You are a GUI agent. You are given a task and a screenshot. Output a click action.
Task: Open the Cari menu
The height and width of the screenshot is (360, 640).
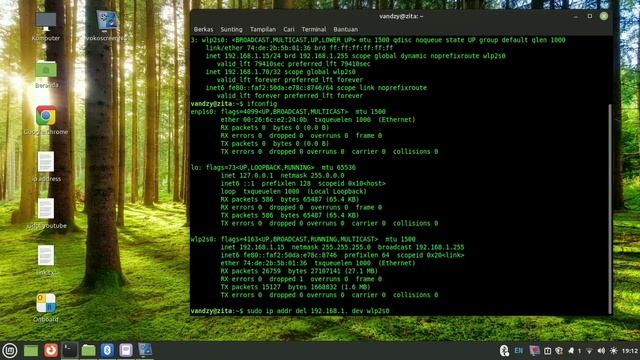(289, 29)
